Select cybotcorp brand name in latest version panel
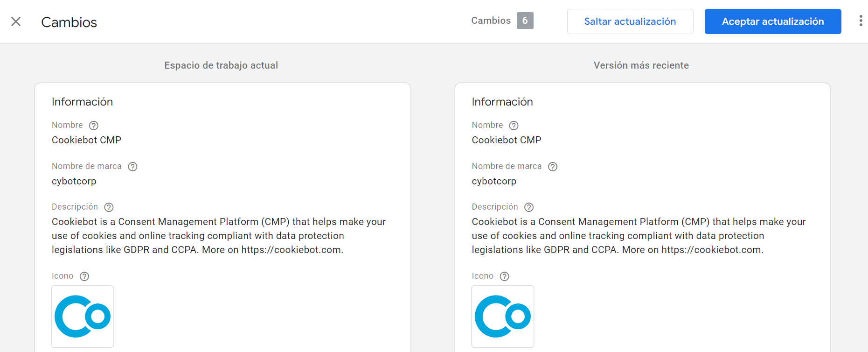This screenshot has width=868, height=352. [x=494, y=181]
